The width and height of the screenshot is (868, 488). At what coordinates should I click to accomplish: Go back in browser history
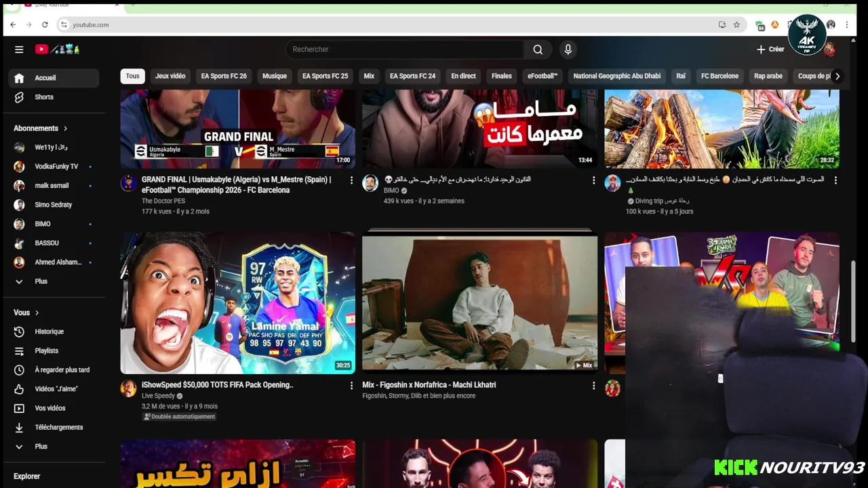point(13,24)
